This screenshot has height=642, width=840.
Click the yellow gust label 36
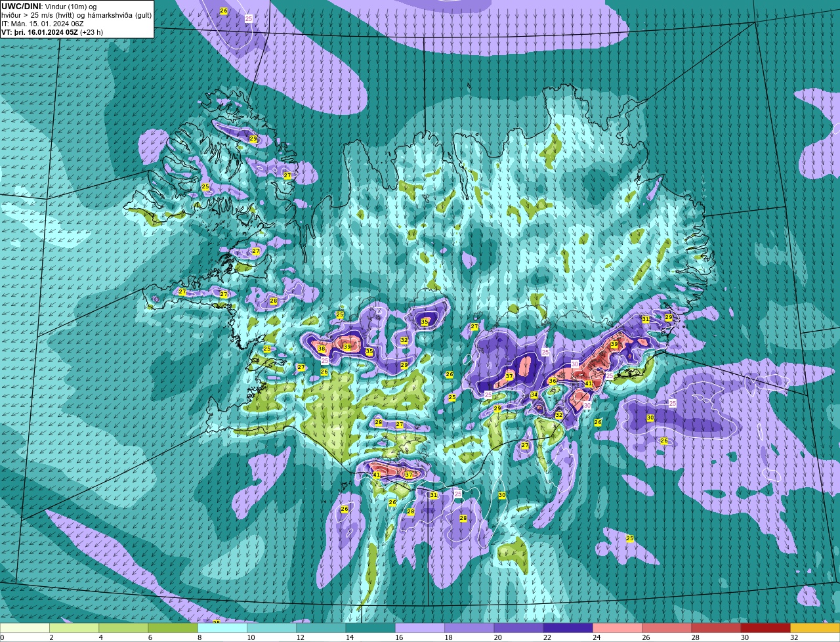pyautogui.click(x=553, y=381)
